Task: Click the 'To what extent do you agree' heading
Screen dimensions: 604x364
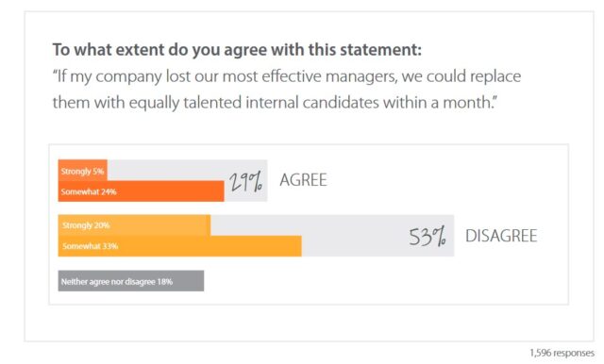Action: [x=237, y=50]
